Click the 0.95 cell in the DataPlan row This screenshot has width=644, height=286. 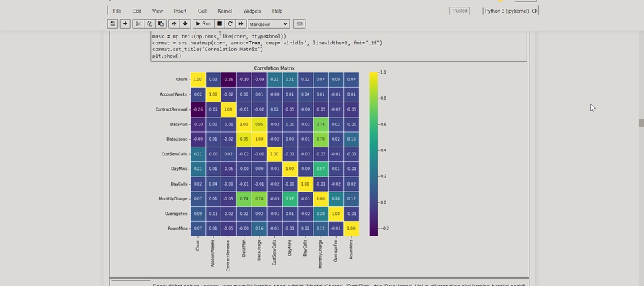(259, 125)
